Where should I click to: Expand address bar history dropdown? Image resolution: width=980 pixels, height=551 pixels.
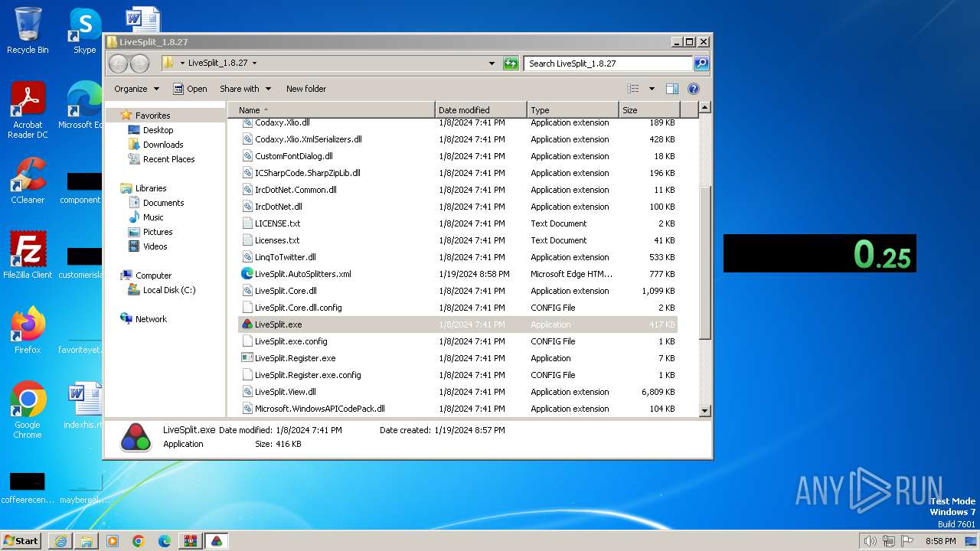pos(492,64)
